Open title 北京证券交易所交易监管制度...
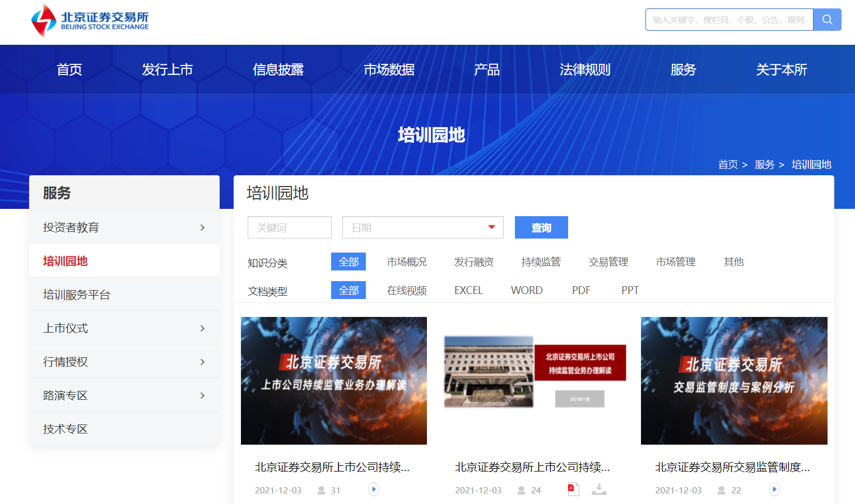Image resolution: width=855 pixels, height=504 pixels. 732,467
